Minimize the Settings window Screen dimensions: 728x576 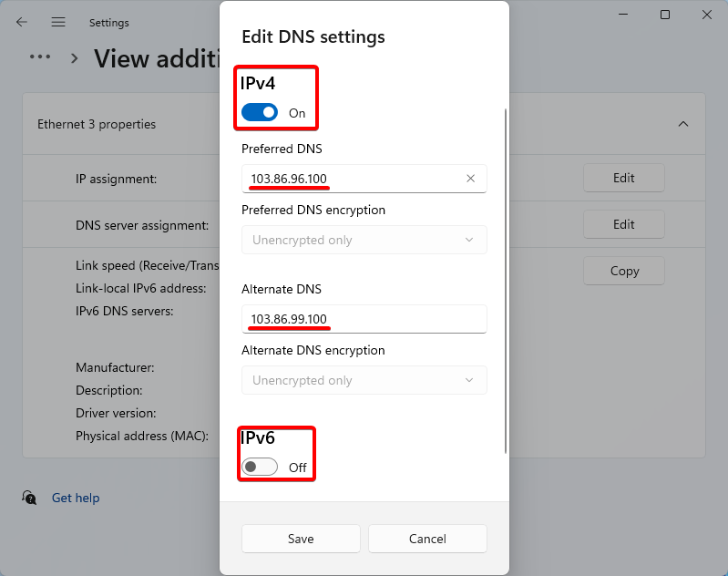coord(623,15)
